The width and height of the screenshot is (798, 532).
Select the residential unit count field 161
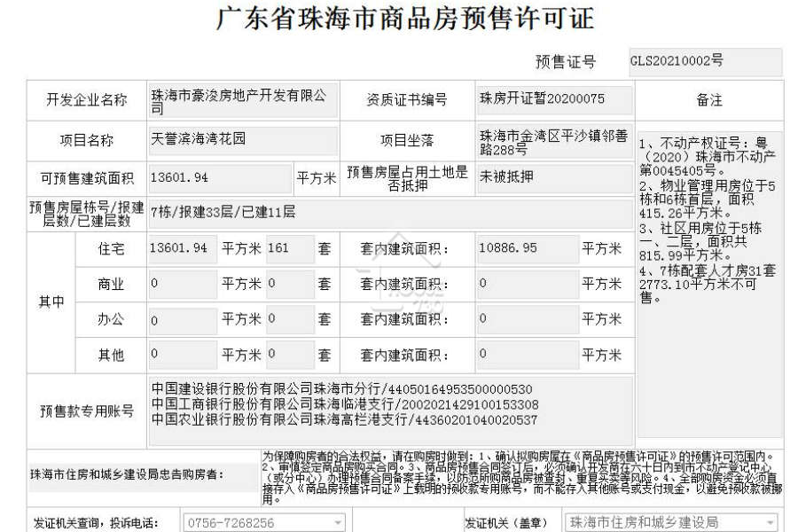click(291, 249)
